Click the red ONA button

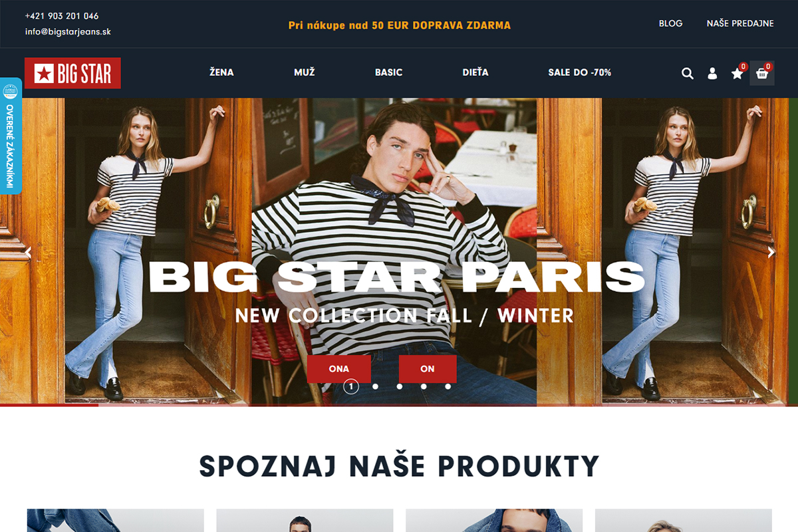(339, 369)
